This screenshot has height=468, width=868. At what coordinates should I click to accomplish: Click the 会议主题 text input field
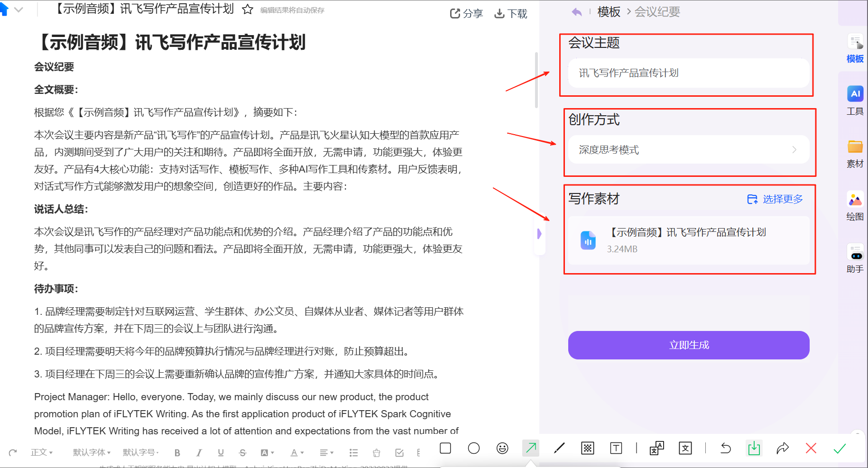tap(688, 73)
